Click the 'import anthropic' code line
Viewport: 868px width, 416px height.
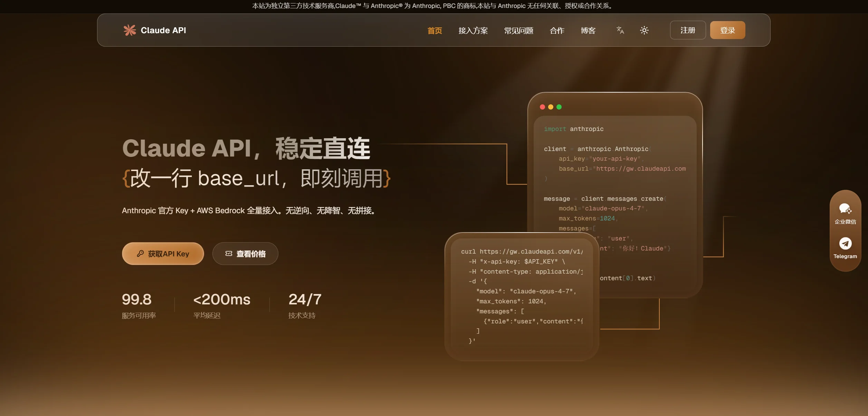tap(574, 129)
